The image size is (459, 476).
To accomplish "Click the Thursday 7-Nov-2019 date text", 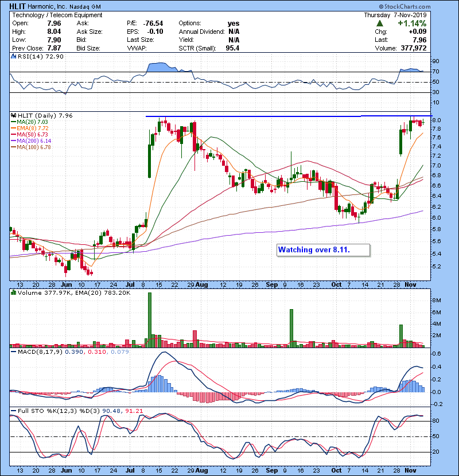I will pyautogui.click(x=395, y=15).
